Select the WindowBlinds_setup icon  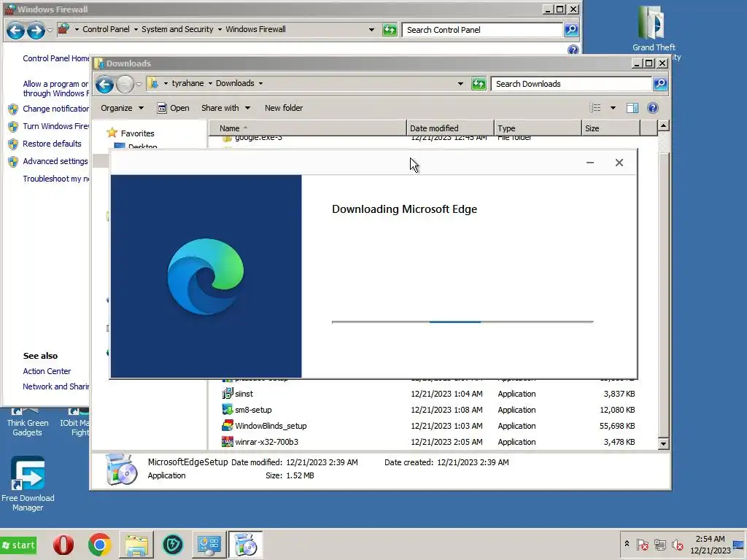pyautogui.click(x=228, y=426)
